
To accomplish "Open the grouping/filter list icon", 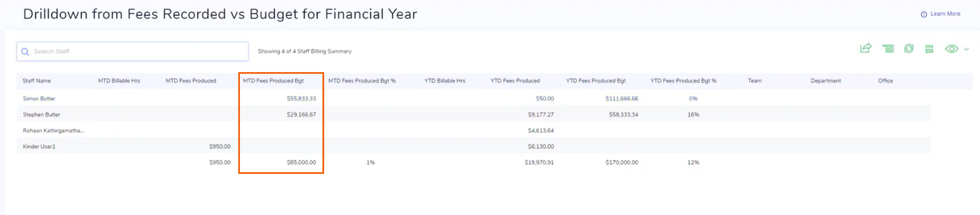I will pyautogui.click(x=888, y=49).
